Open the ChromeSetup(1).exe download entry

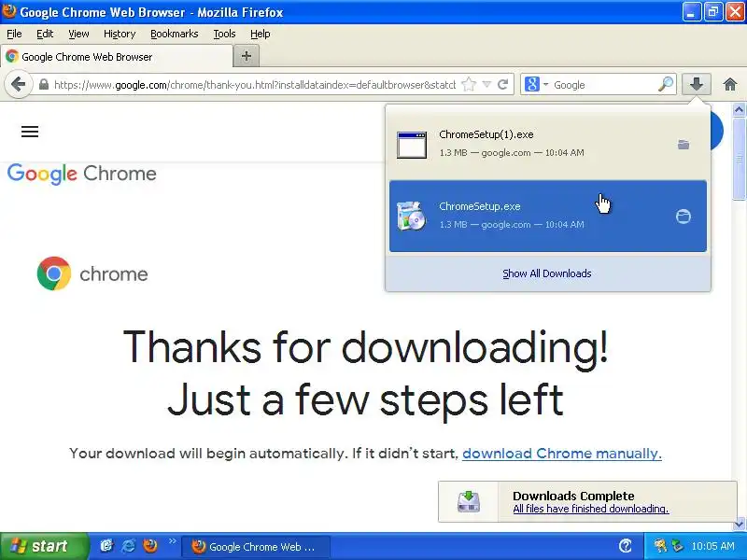[x=548, y=144]
